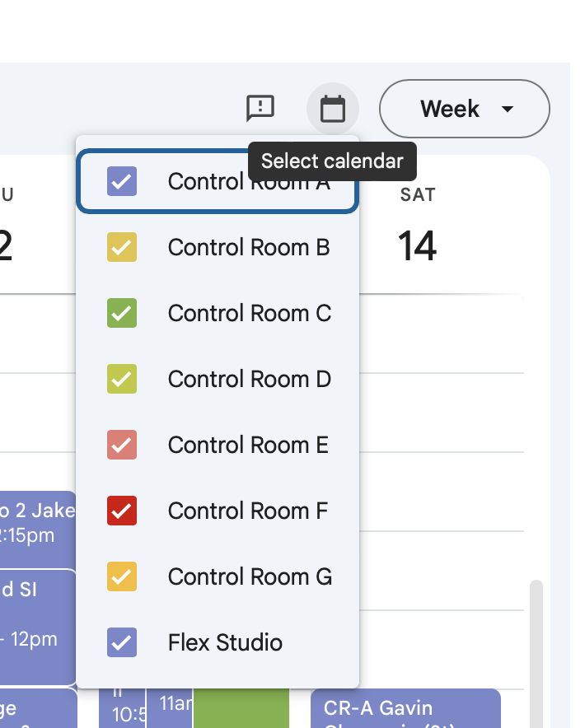585x728 pixels.
Task: Toggle the Control Room E checkbox
Action: click(x=121, y=445)
